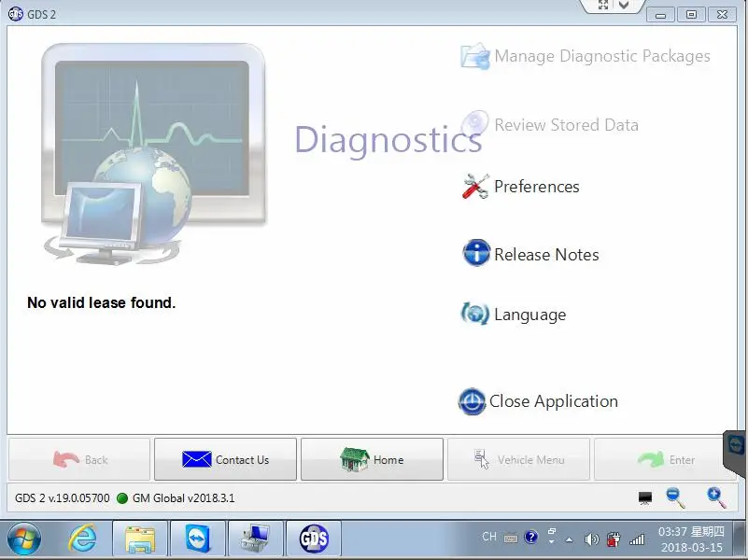Click the zoom in magnifier icon

pos(716,498)
